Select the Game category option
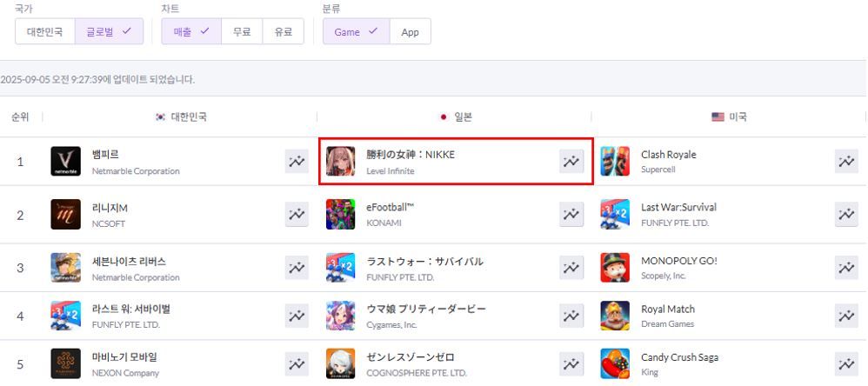This screenshot has width=868, height=386. click(x=357, y=31)
